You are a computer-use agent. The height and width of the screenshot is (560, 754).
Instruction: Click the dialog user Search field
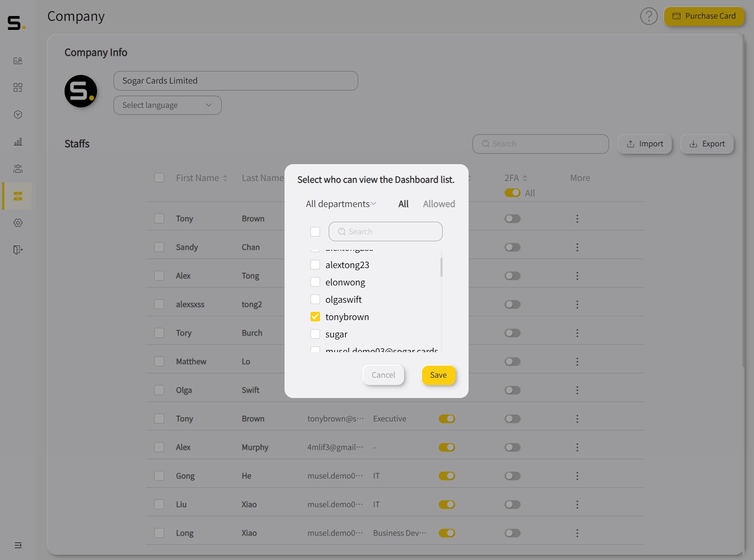[x=385, y=232]
